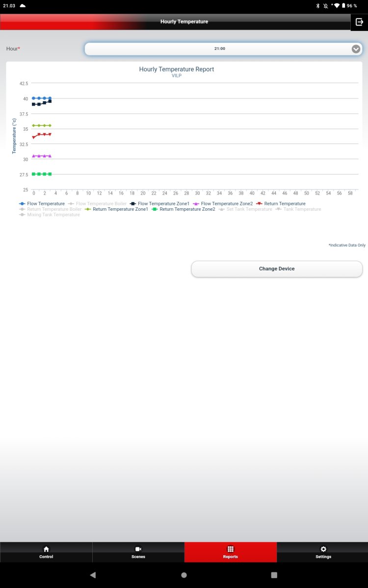The image size is (368, 588).
Task: Go to the Control tab
Action: (46, 552)
